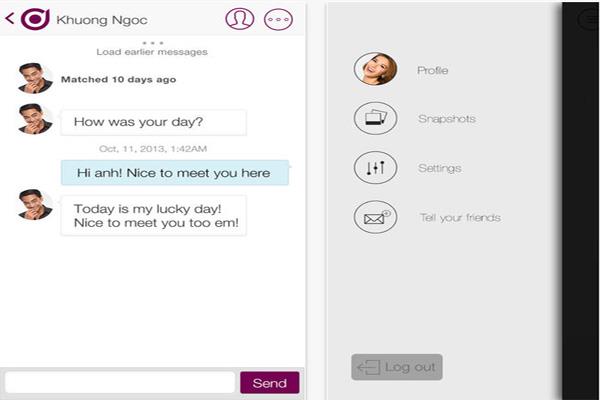Image resolution: width=600 pixels, height=400 pixels.
Task: Open the Snapshots menu label
Action: [x=446, y=119]
